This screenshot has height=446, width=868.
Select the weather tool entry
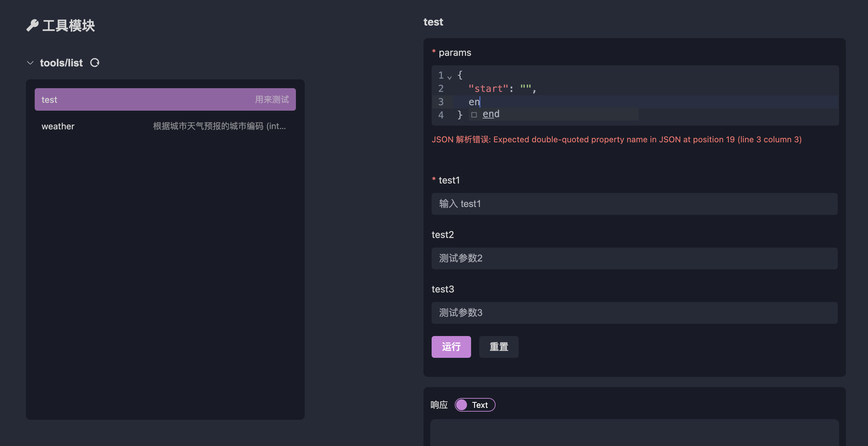coord(165,126)
